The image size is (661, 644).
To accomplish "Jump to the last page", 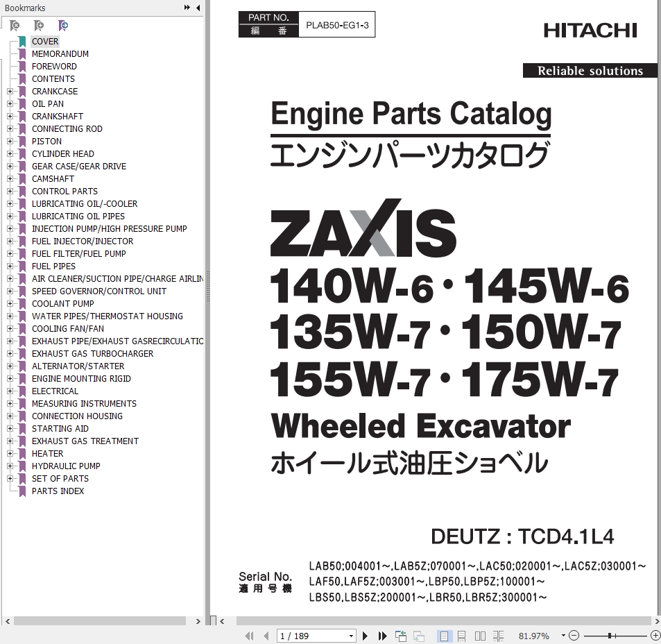I will click(382, 636).
